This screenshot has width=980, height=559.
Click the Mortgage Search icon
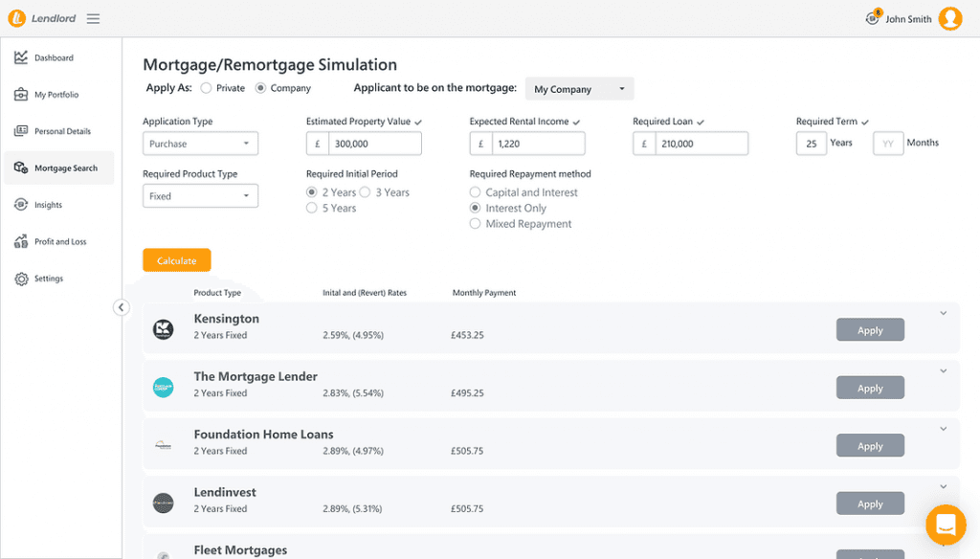coord(21,168)
